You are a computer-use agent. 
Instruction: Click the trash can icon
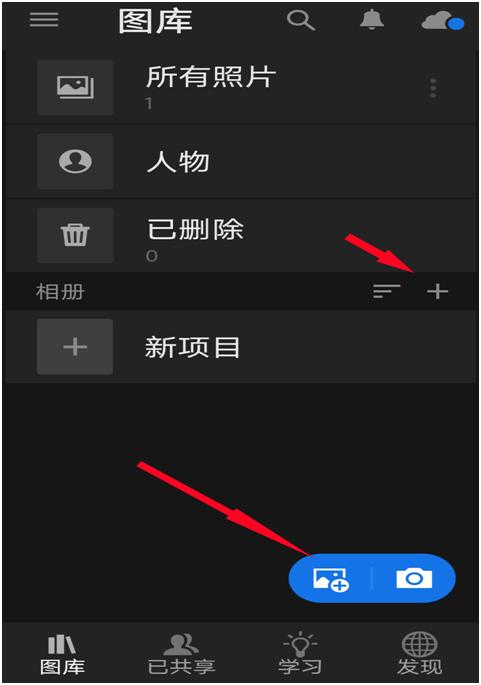(75, 235)
